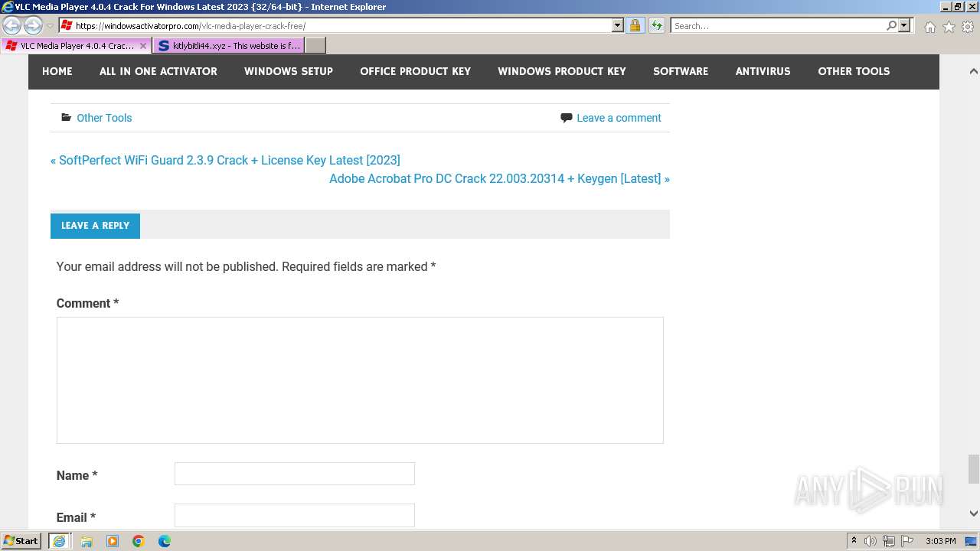This screenshot has height=551, width=980.
Task: Open the search provider dropdown arrow
Action: click(904, 25)
